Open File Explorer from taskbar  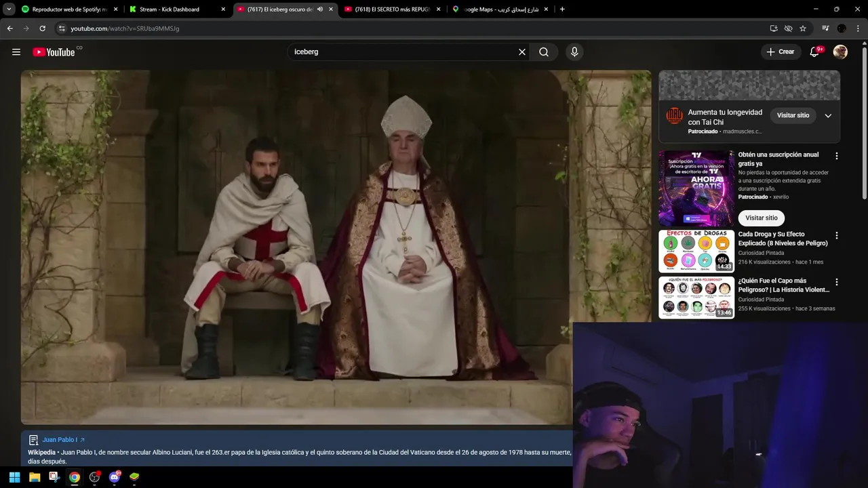point(35,477)
